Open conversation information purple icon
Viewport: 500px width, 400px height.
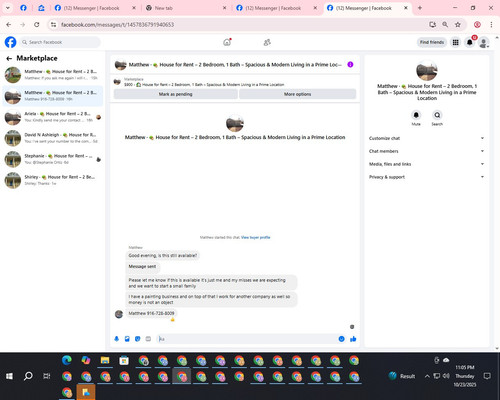click(x=350, y=64)
